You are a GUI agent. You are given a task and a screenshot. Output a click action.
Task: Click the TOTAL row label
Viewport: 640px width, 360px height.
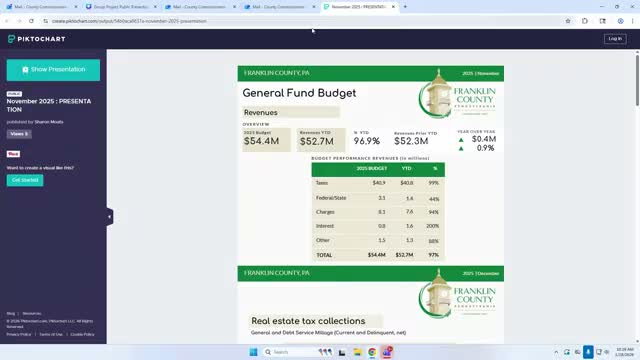click(x=324, y=255)
